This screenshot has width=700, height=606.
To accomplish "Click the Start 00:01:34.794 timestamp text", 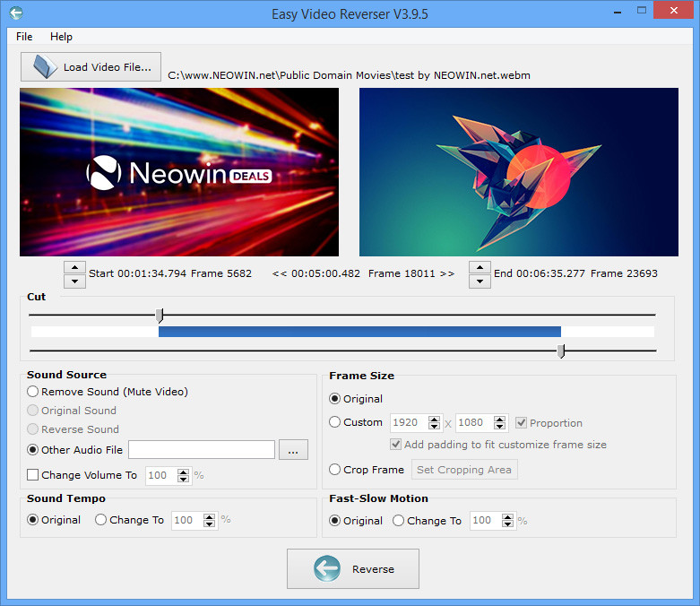I will 137,273.
